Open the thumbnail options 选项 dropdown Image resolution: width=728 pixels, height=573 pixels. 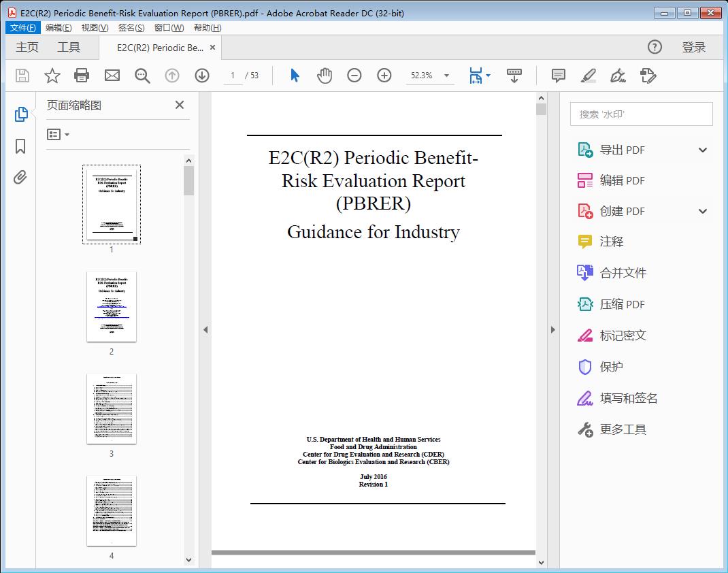point(56,134)
